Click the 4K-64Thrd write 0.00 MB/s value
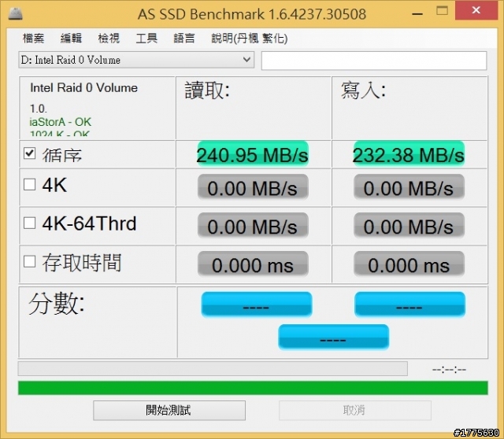This screenshot has height=439, width=504. [409, 226]
